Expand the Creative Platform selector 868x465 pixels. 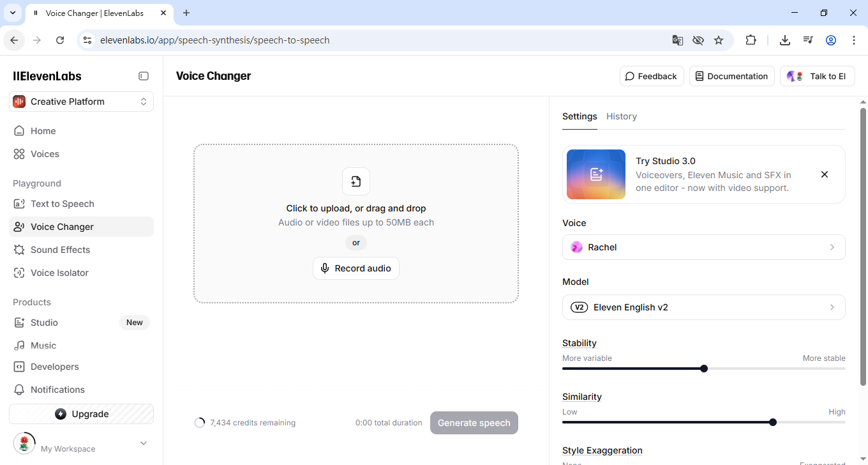[81, 102]
